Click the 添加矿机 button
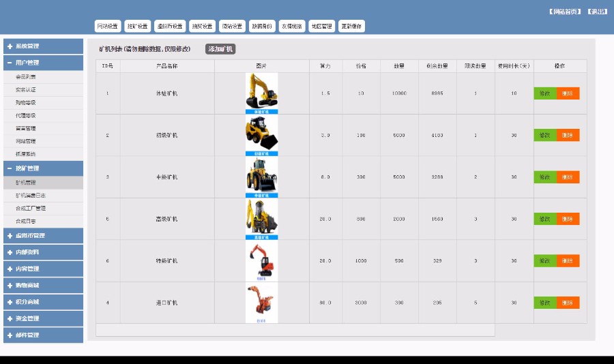 [x=220, y=49]
